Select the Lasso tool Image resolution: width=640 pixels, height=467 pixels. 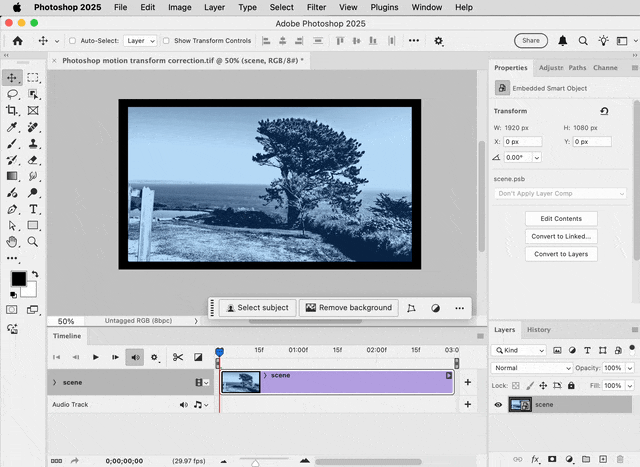pyautogui.click(x=12, y=94)
